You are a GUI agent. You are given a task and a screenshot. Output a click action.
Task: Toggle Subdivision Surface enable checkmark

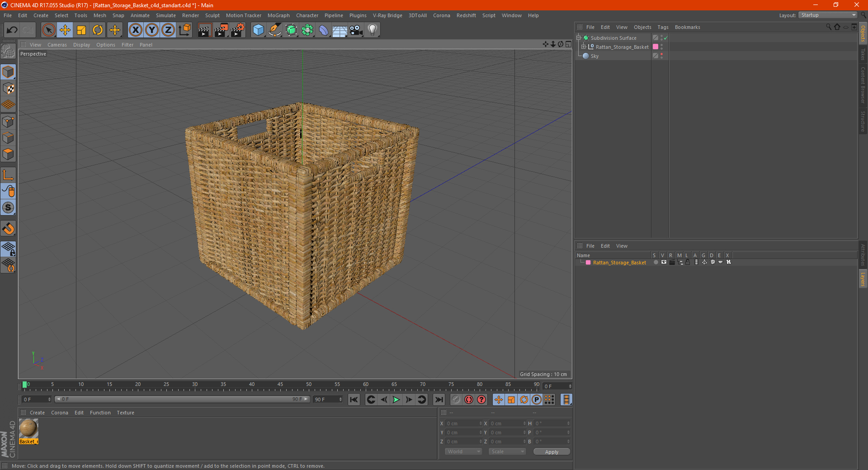point(666,38)
